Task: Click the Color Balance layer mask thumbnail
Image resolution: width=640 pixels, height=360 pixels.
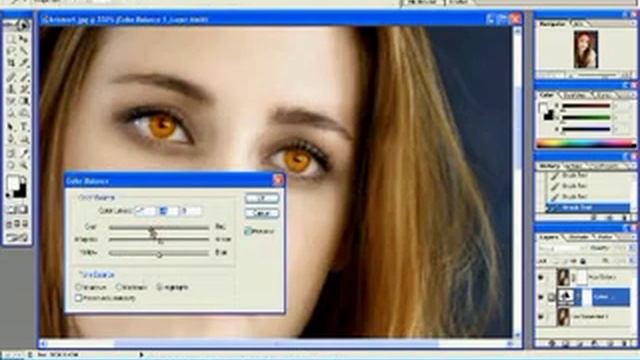Action: 586,297
